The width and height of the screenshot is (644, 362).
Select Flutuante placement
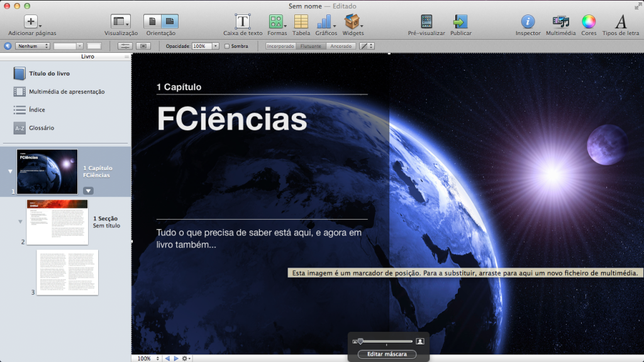point(311,46)
